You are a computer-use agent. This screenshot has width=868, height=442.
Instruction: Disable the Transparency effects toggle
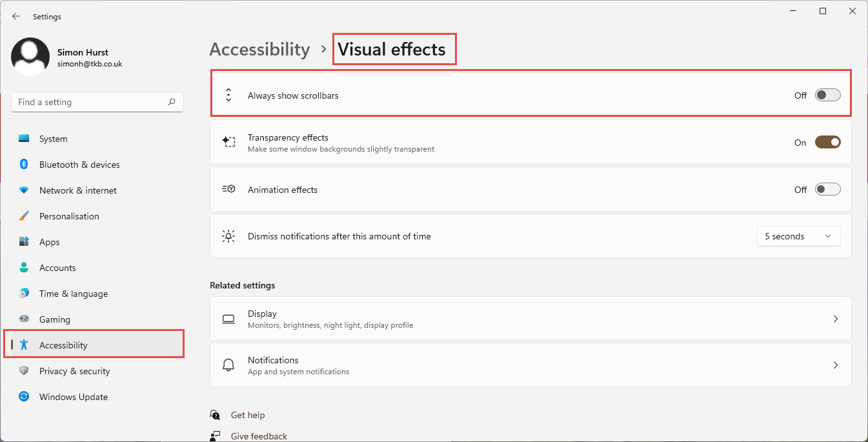coord(827,143)
